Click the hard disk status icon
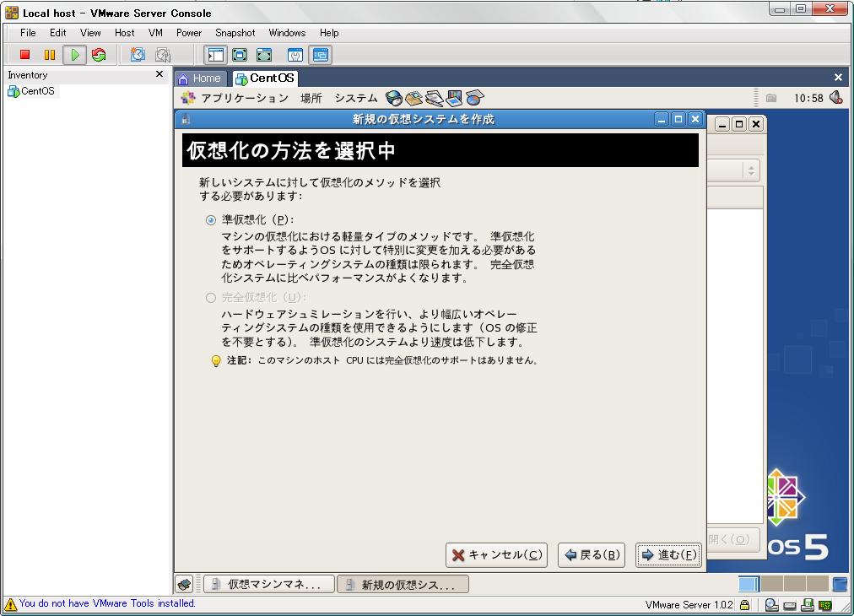 790,605
